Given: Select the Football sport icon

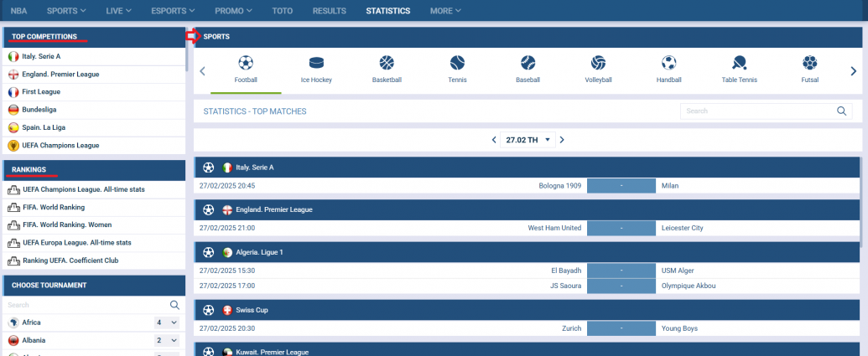Looking at the screenshot, I should point(246,63).
